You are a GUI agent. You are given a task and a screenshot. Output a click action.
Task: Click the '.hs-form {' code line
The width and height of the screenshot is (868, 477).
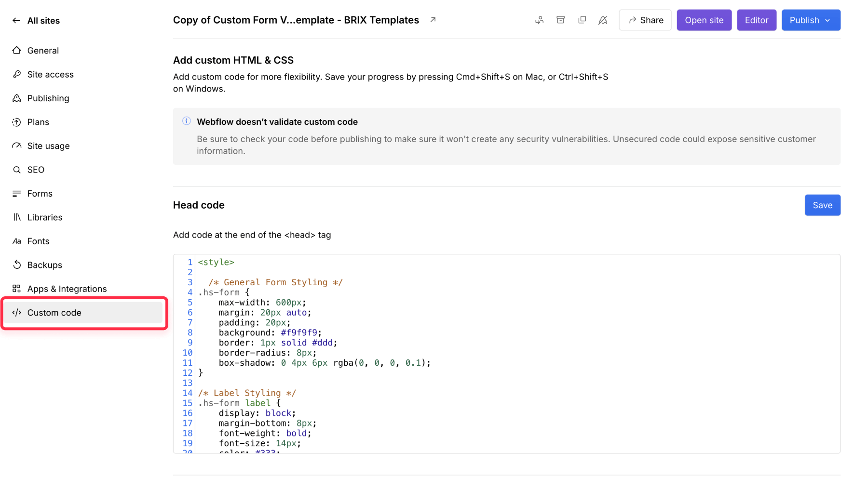coord(224,292)
